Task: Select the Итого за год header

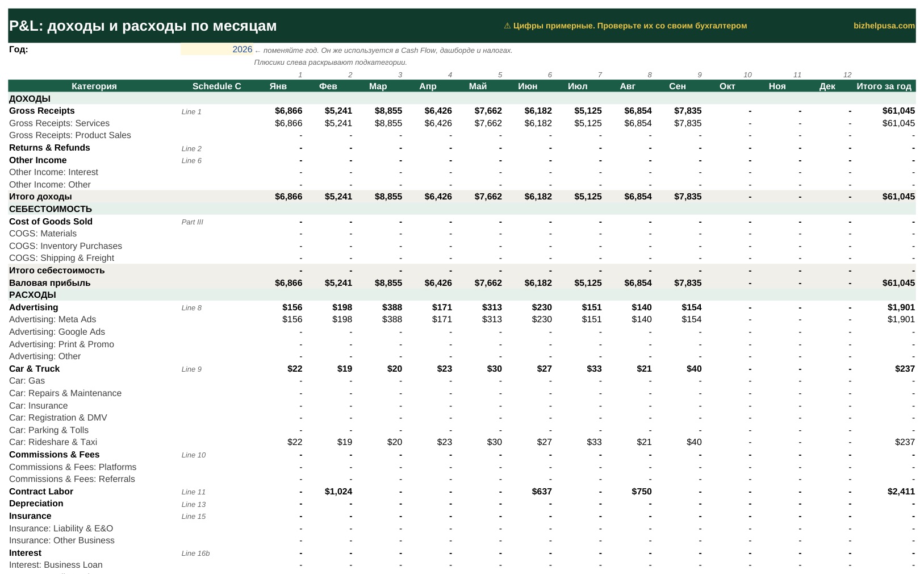Action: tap(884, 86)
